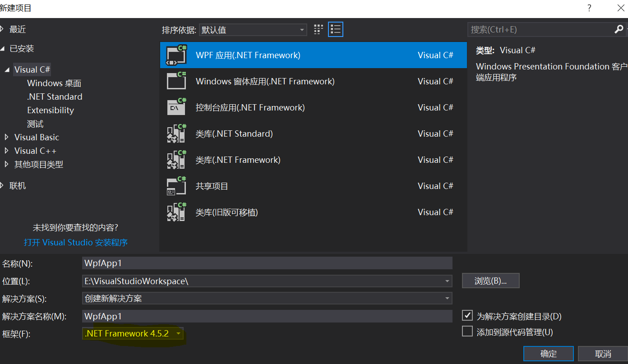628x364 pixels.
Task: Collapse the Visual C# tree node
Action: (x=7, y=69)
